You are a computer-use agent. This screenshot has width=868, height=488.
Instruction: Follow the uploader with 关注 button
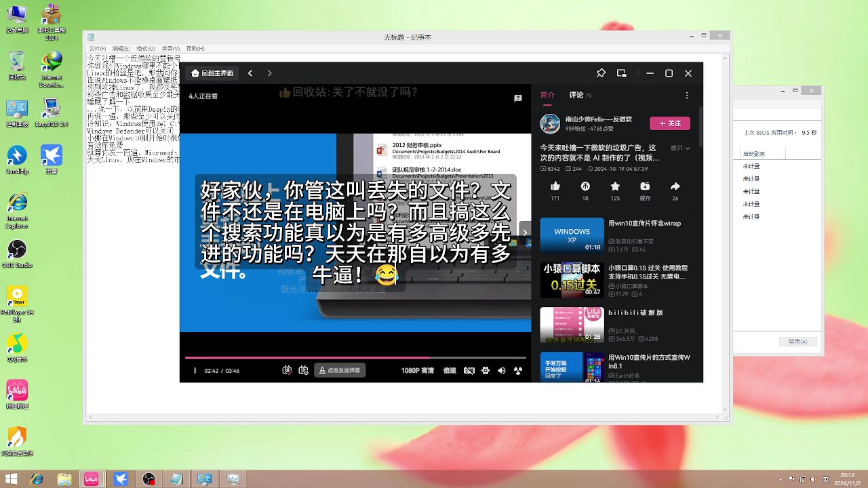click(x=670, y=123)
